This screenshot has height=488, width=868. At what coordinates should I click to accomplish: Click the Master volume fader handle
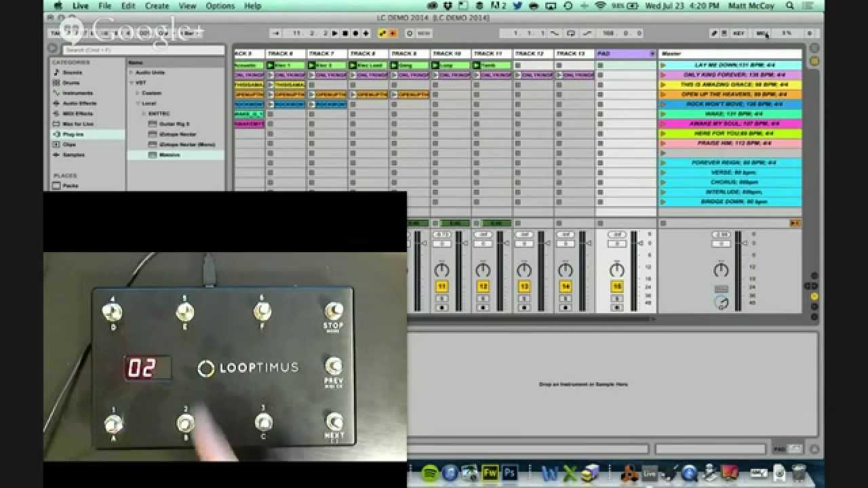click(x=747, y=243)
